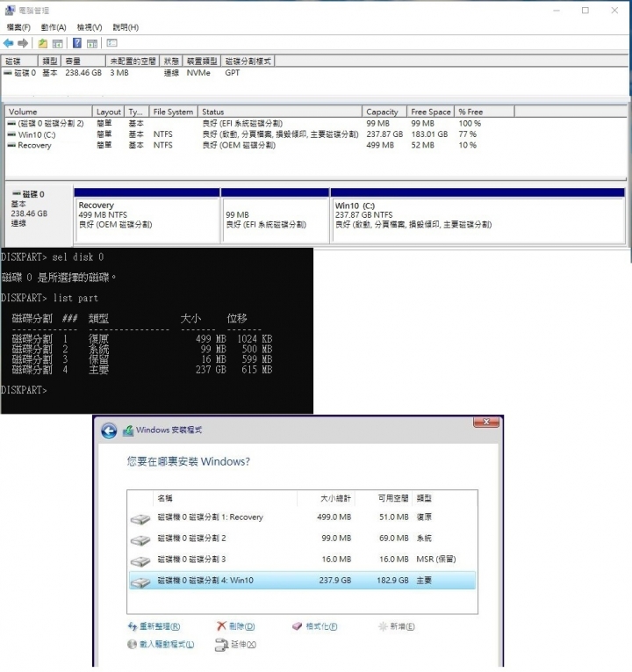Select the 磁碟 0 row in disk list

click(315, 73)
